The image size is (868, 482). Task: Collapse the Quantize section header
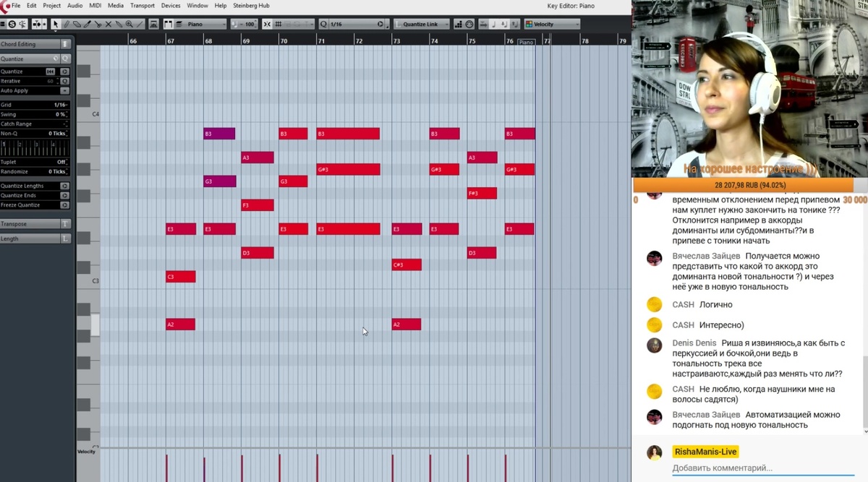[x=35, y=59]
